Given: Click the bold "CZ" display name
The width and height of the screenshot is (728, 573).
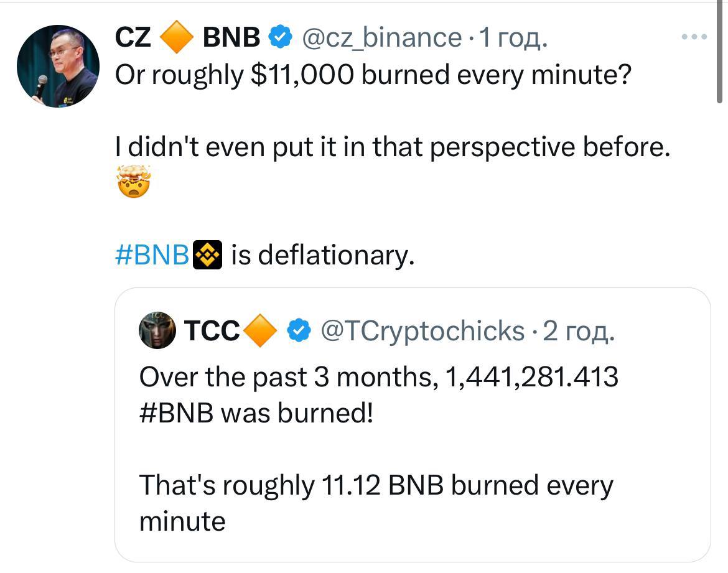Looking at the screenshot, I should point(133,39).
